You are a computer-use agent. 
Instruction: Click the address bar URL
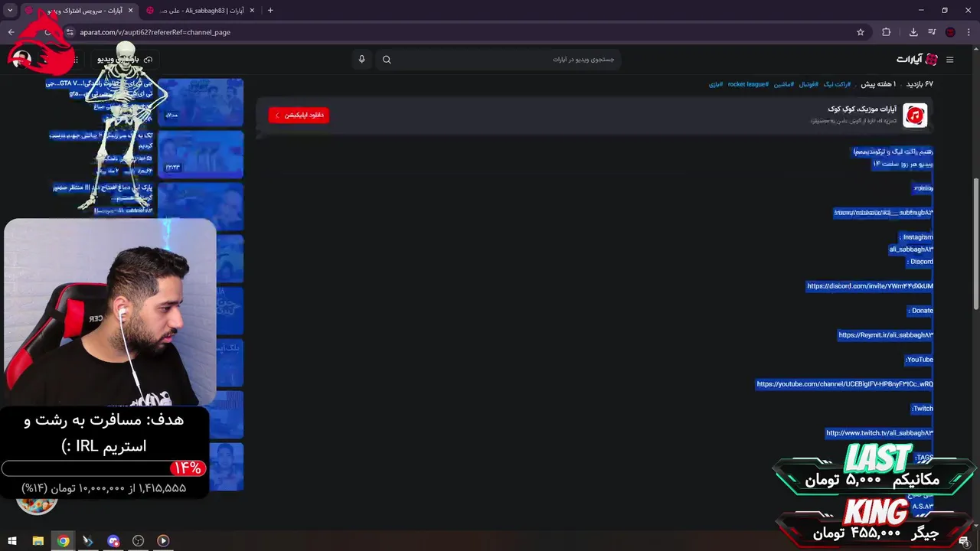pyautogui.click(x=155, y=32)
